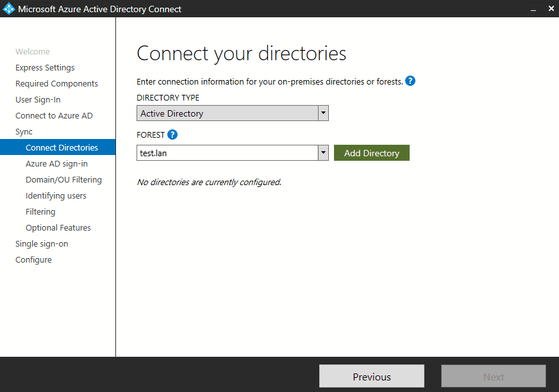This screenshot has height=392, width=559.
Task: Open the Directory Type combo box
Action: point(233,113)
